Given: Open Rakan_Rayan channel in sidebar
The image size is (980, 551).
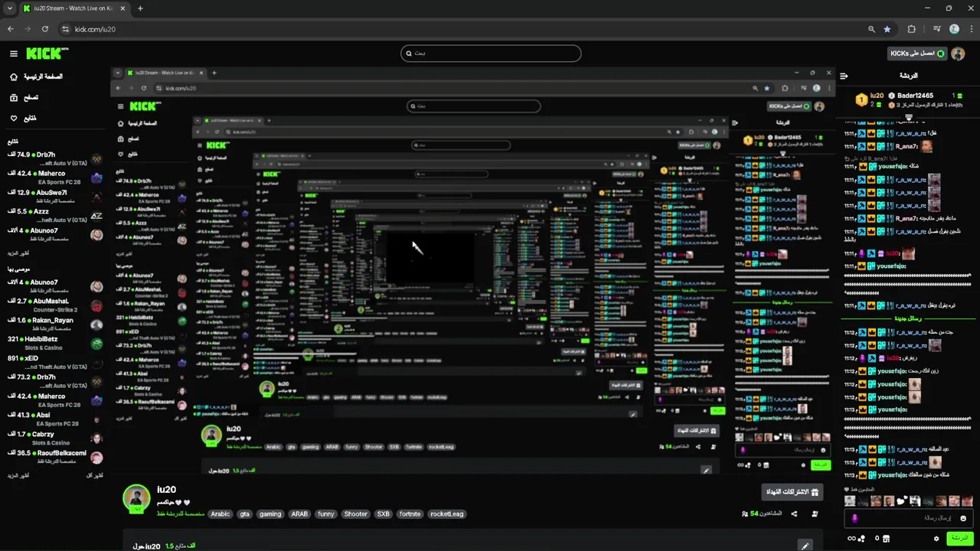Looking at the screenshot, I should [x=54, y=324].
